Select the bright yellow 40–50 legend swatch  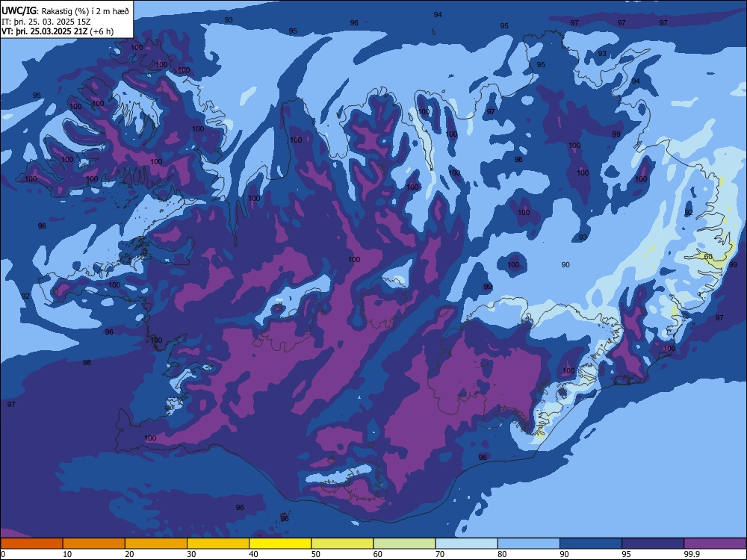click(x=280, y=544)
